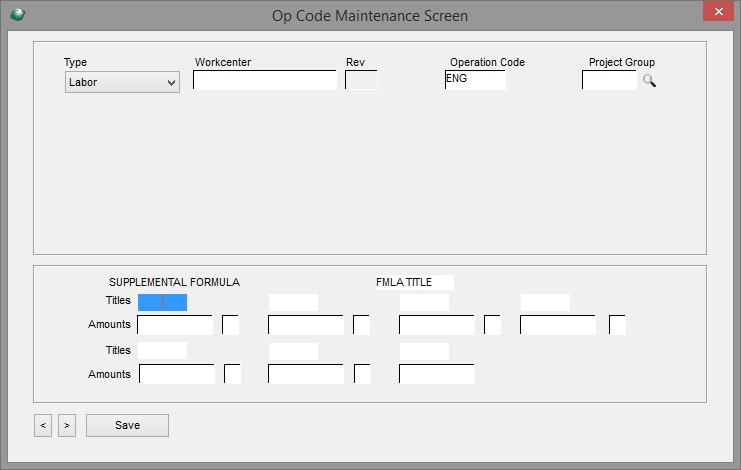Click first Amounts field in first row
The width and height of the screenshot is (741, 470).
click(175, 325)
